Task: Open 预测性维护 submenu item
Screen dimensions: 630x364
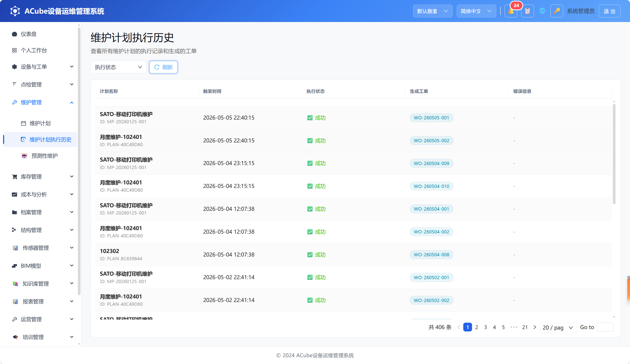Action: 40,156
